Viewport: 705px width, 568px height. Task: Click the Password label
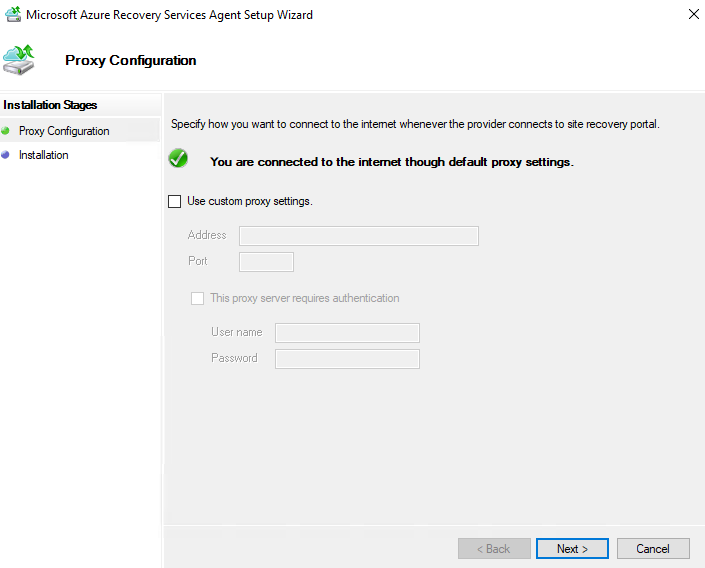(x=234, y=358)
